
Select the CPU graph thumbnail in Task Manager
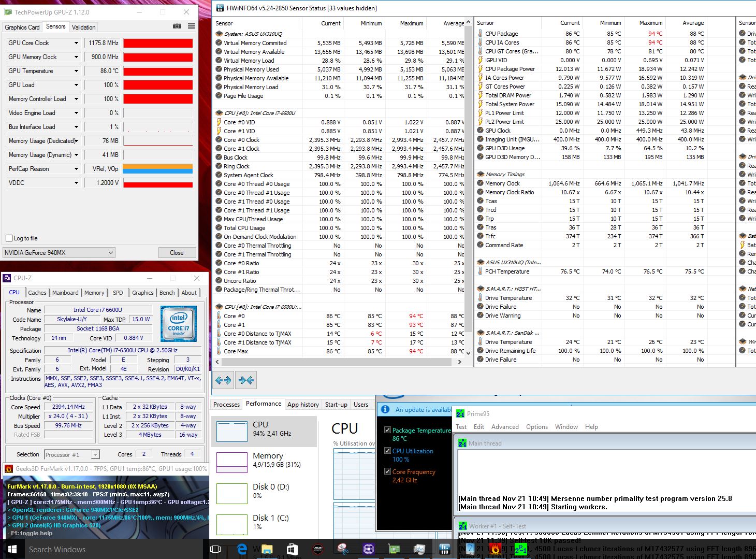pos(232,432)
